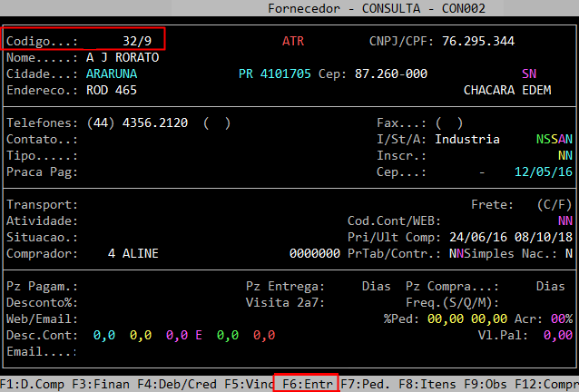Screen dimensions: 579x392
Task: Select the Endereco field ROD 465
Action: coord(111,90)
